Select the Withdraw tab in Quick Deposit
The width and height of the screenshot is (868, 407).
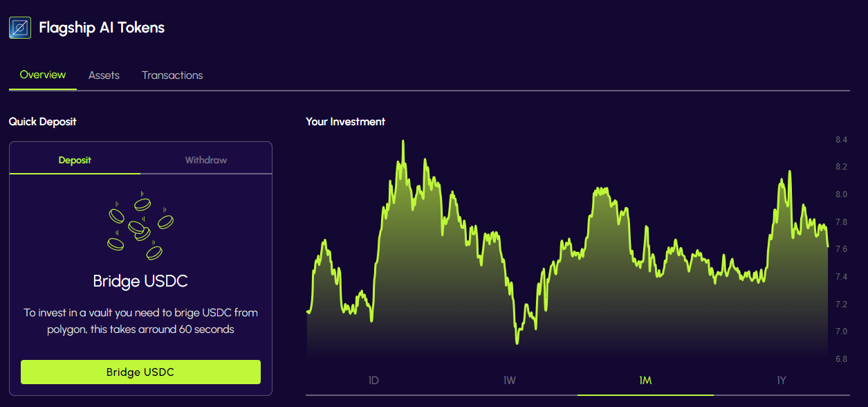pos(206,160)
